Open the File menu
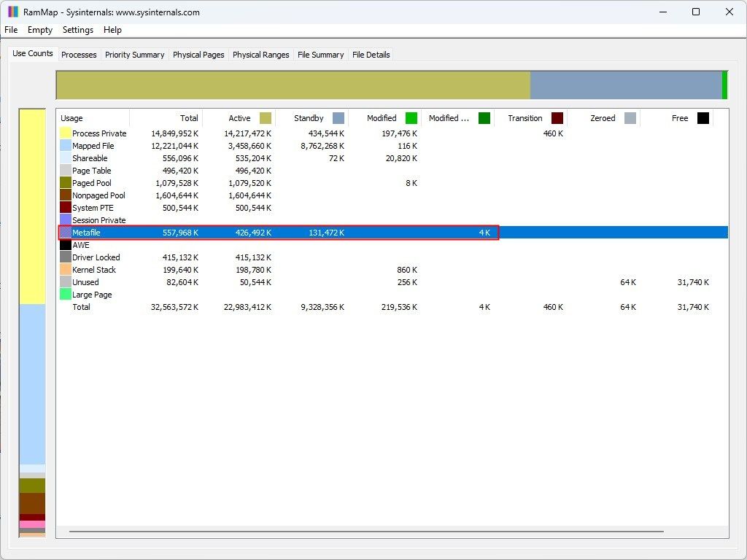Viewport: 747px width, 560px height. 11,29
